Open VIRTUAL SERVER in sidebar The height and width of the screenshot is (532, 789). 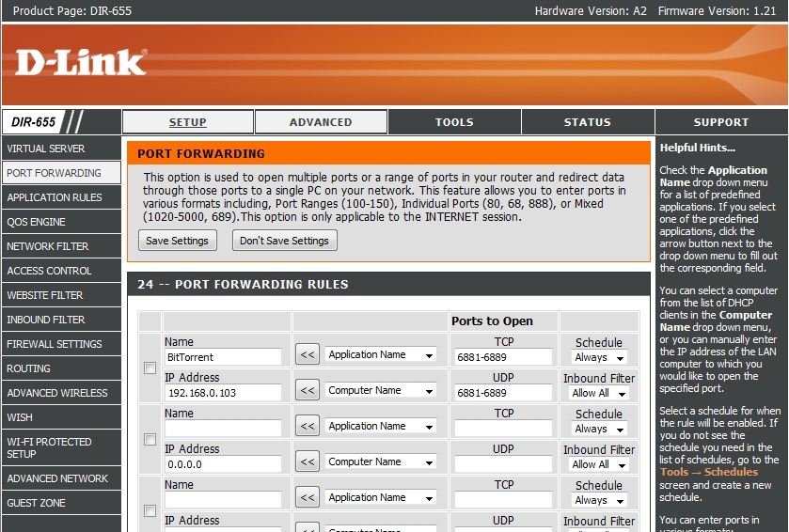click(x=61, y=149)
